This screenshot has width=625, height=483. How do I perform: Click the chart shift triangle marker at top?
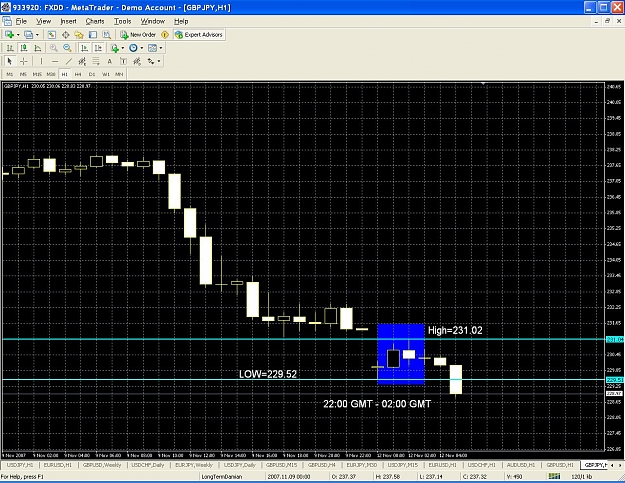click(483, 84)
